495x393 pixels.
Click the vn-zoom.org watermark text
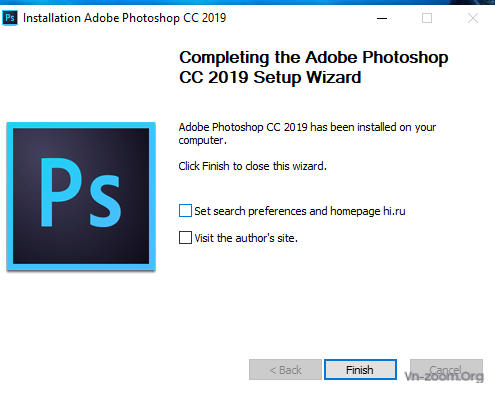(444, 376)
